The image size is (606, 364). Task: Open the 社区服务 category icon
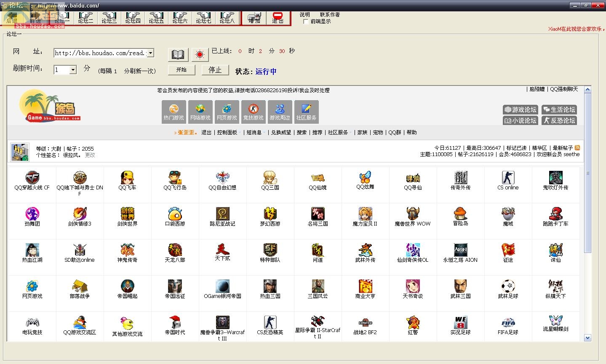(307, 112)
